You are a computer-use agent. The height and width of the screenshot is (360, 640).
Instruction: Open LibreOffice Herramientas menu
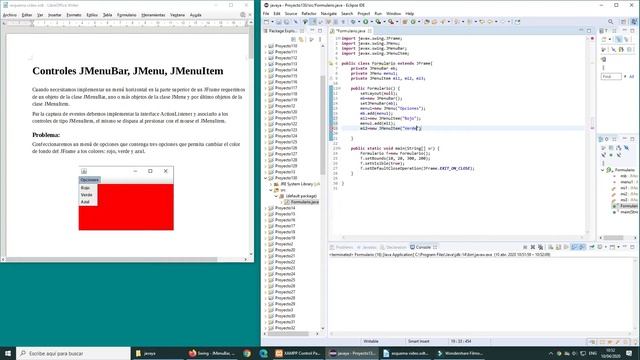pos(153,15)
